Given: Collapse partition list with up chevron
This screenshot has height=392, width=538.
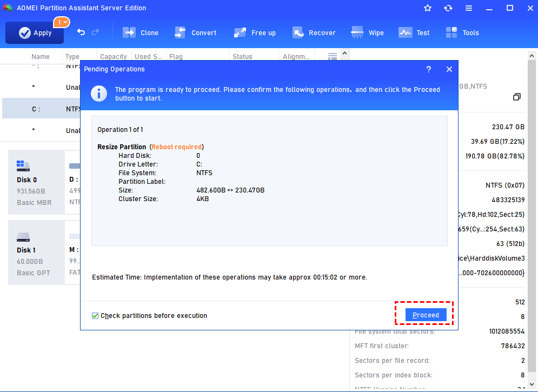Looking at the screenshot, I should pyautogui.click(x=345, y=54).
